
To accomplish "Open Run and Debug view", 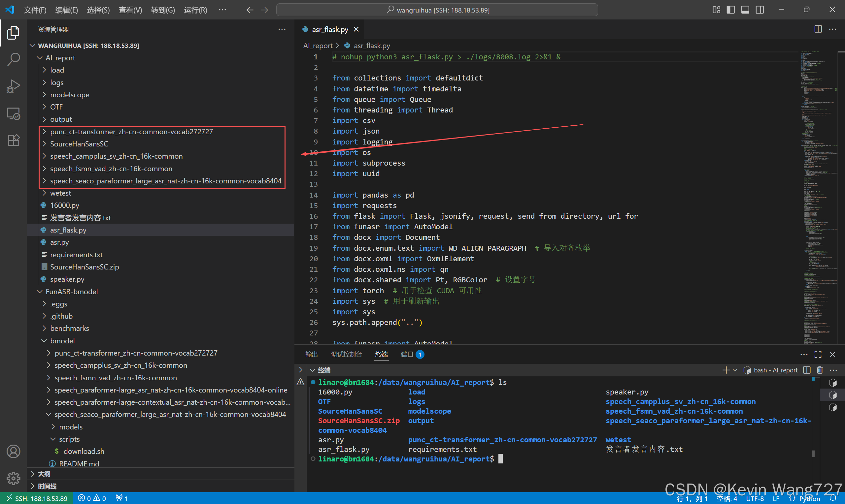I will click(13, 86).
